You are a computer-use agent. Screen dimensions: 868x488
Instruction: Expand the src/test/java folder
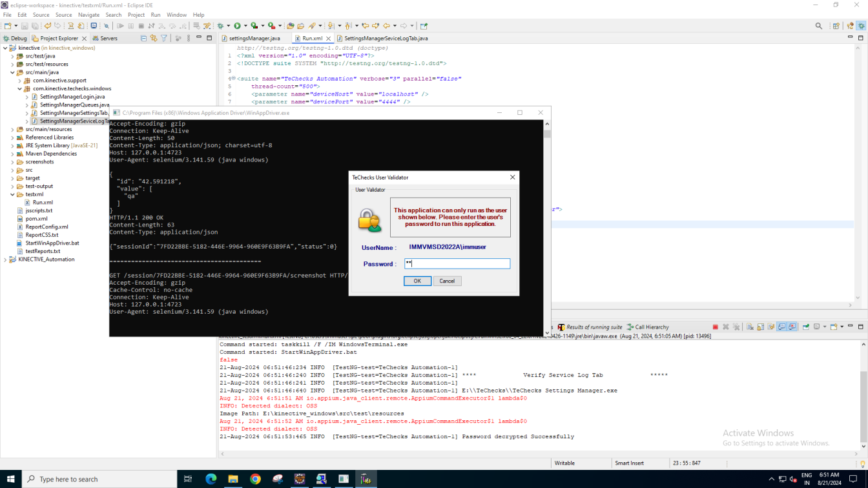[x=12, y=56]
